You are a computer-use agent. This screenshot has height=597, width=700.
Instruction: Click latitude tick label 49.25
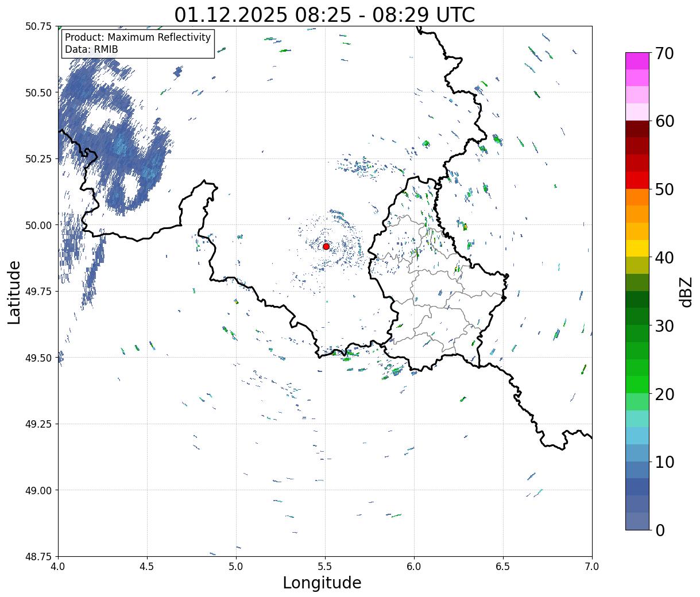[x=38, y=424]
